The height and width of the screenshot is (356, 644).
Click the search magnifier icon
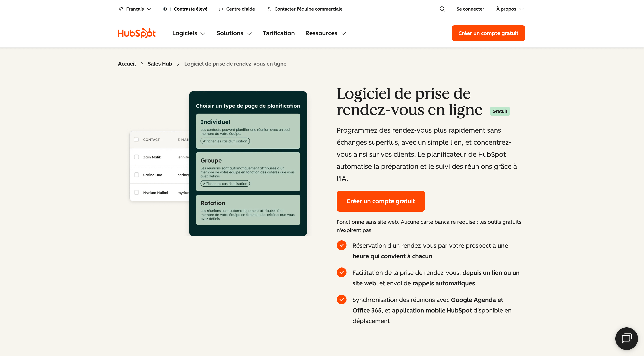point(442,9)
